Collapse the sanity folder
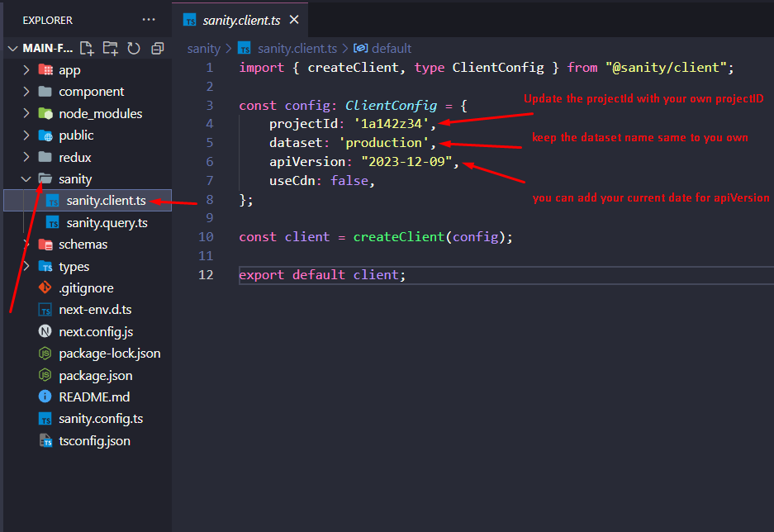The height and width of the screenshot is (532, 774). coord(26,179)
